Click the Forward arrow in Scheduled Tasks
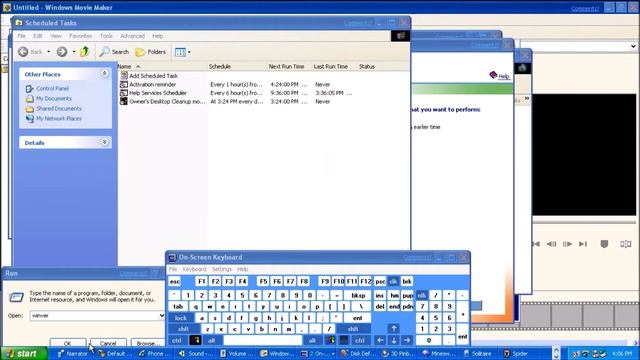 tap(62, 52)
